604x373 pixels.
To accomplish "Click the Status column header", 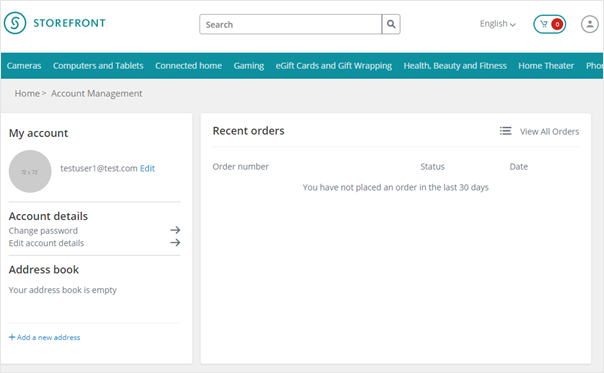I will [x=432, y=166].
